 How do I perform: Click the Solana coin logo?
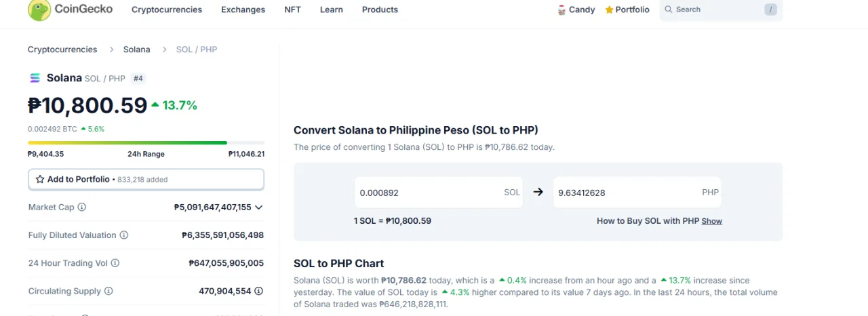coord(35,78)
